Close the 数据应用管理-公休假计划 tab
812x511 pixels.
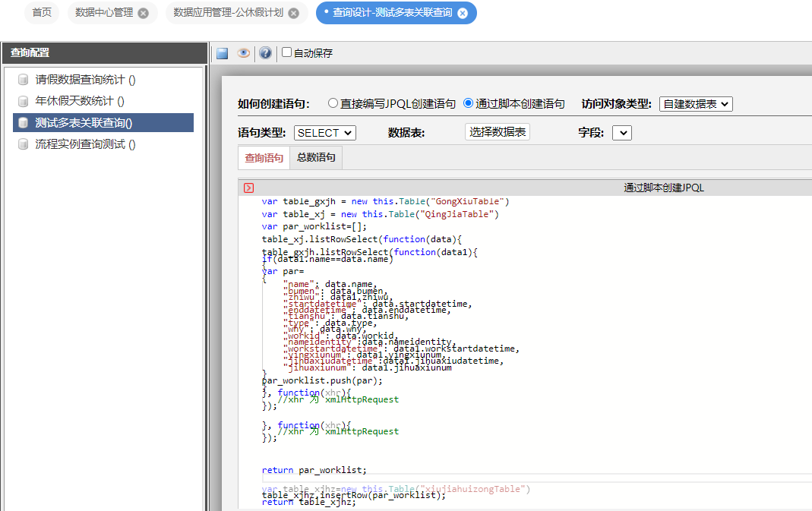point(293,13)
